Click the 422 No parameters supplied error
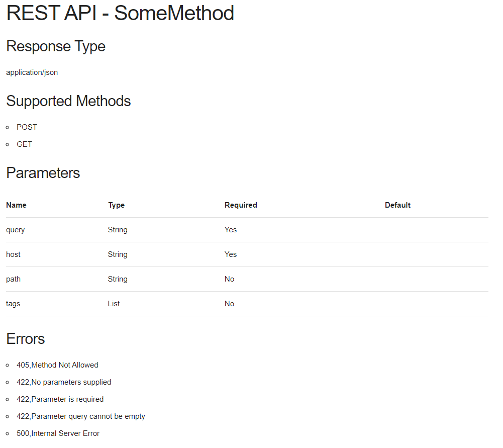The width and height of the screenshot is (503, 448). tap(64, 382)
